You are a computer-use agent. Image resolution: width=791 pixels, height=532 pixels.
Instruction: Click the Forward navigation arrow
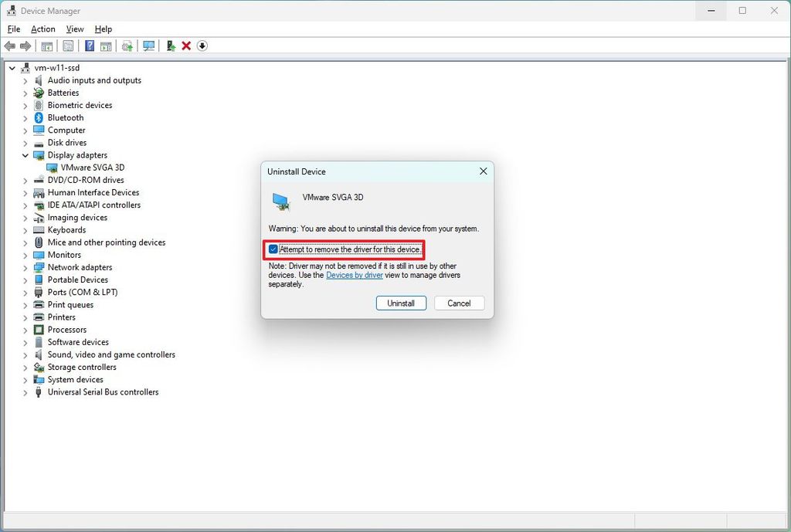coord(27,46)
